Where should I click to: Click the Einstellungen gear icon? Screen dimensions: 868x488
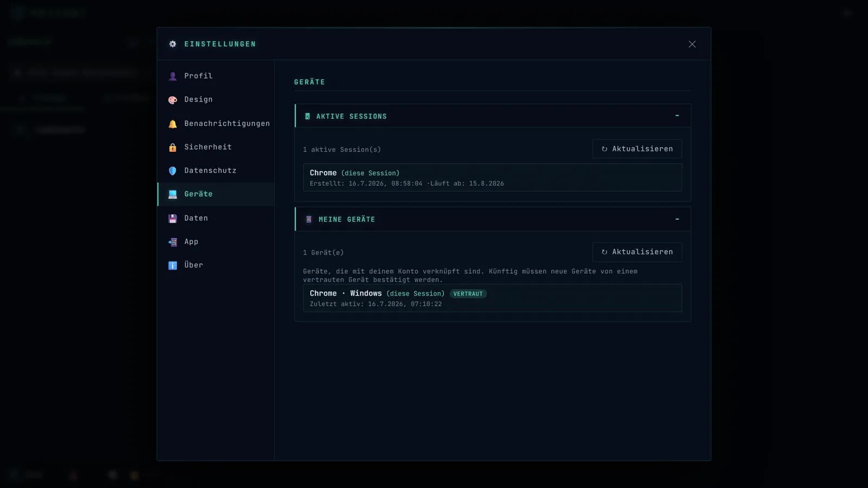173,44
